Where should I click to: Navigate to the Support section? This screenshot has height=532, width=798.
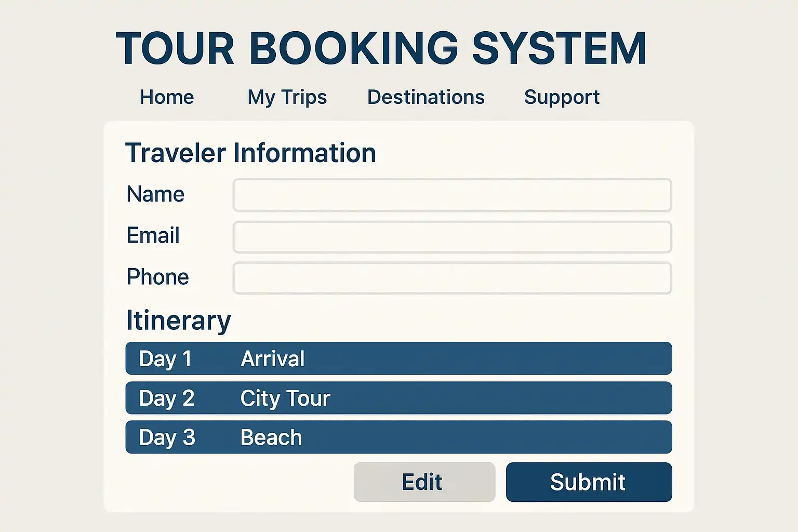tap(562, 97)
